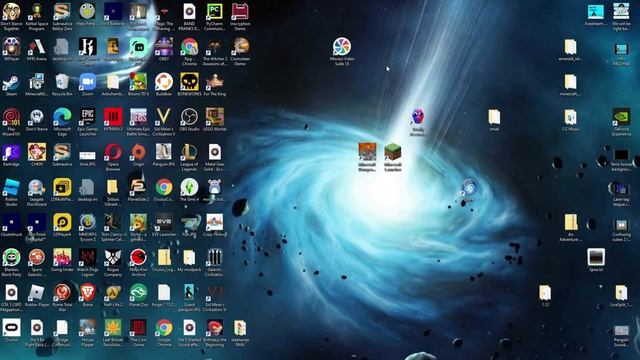The height and width of the screenshot is (360, 640).
Task: Select the Buildbox icon
Action: [164, 82]
